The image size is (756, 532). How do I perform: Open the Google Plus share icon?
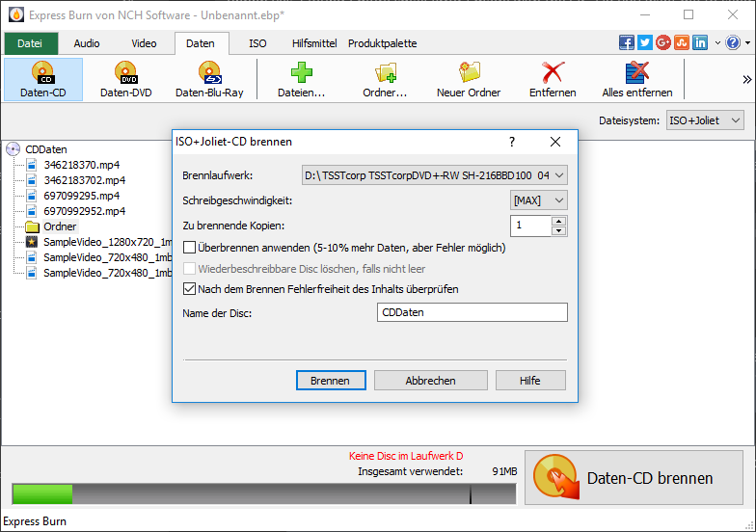pyautogui.click(x=663, y=42)
